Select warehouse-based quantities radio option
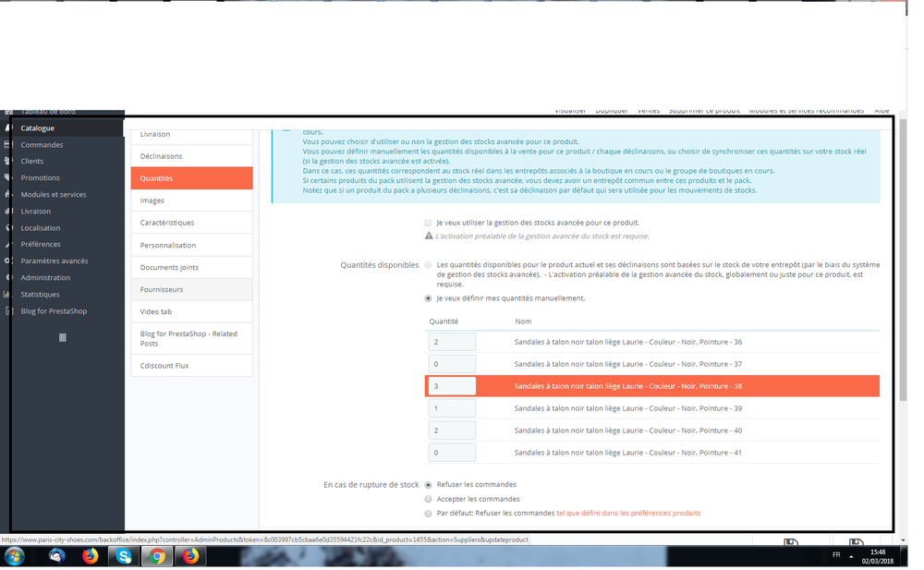 tap(429, 265)
